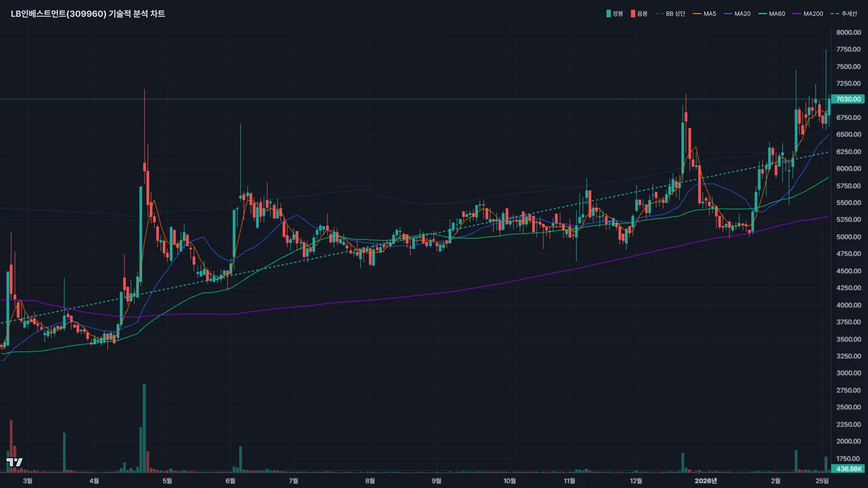
Task: Click the 7030.00 current price label
Action: coord(848,99)
